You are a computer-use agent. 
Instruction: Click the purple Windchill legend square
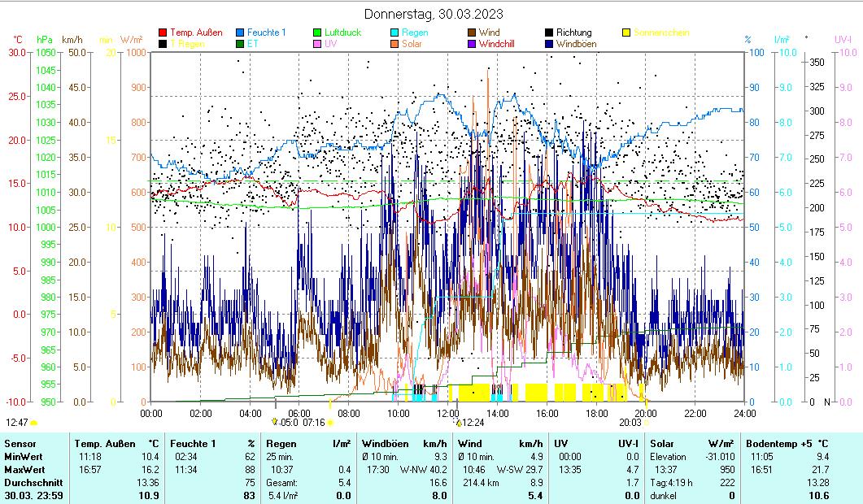(x=472, y=44)
